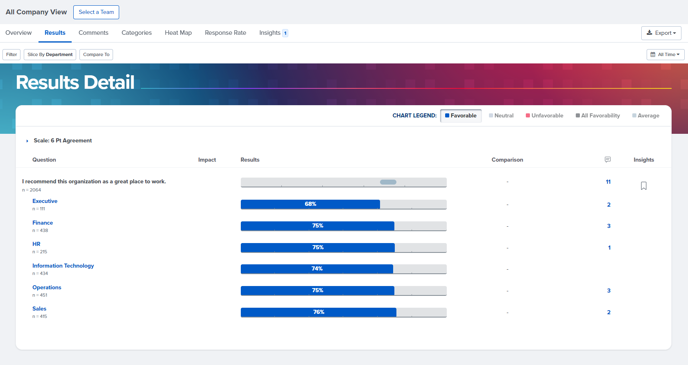This screenshot has width=688, height=365.
Task: Click the Sales 76% favorable bar
Action: coord(319,312)
